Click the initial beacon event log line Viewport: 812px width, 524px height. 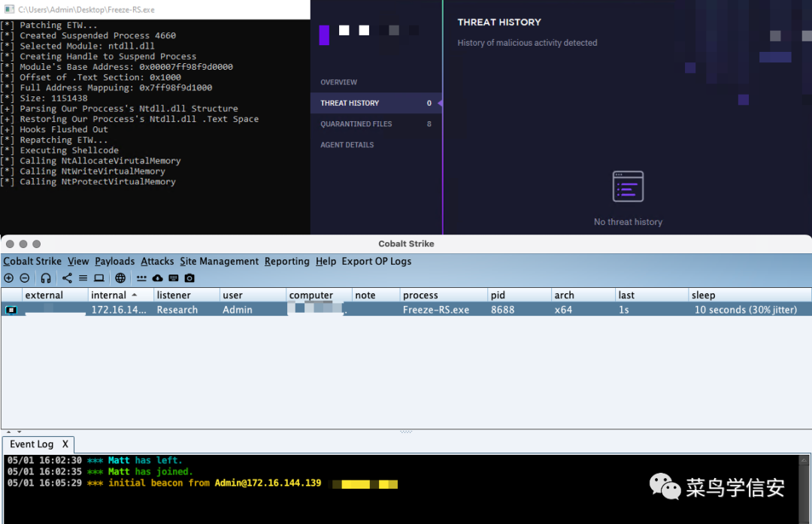click(202, 483)
